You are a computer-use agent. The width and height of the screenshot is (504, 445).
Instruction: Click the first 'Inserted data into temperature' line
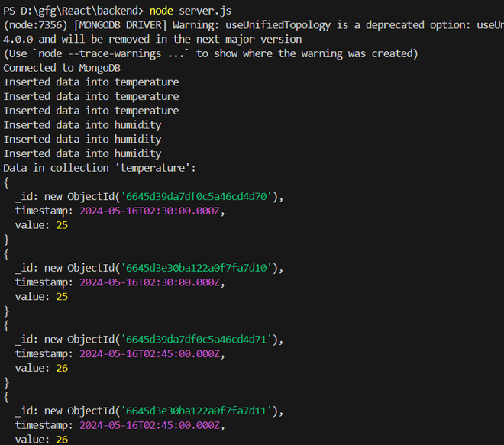[92, 82]
